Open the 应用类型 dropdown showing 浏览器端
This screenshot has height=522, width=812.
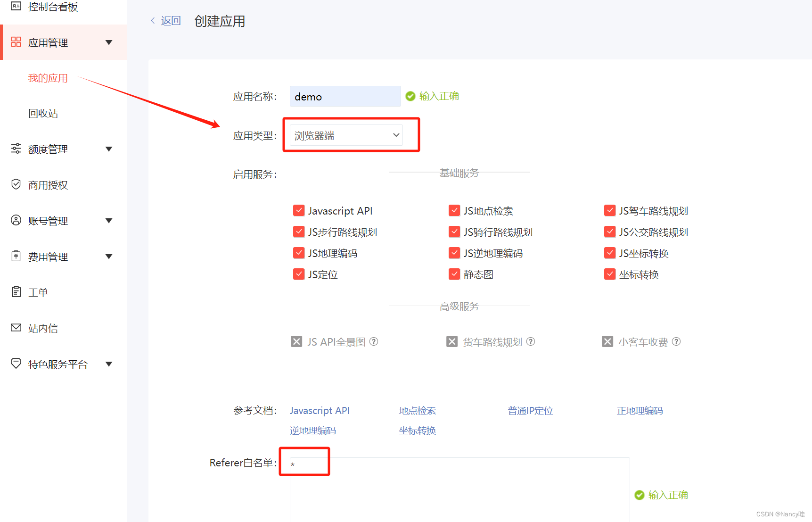(x=346, y=135)
